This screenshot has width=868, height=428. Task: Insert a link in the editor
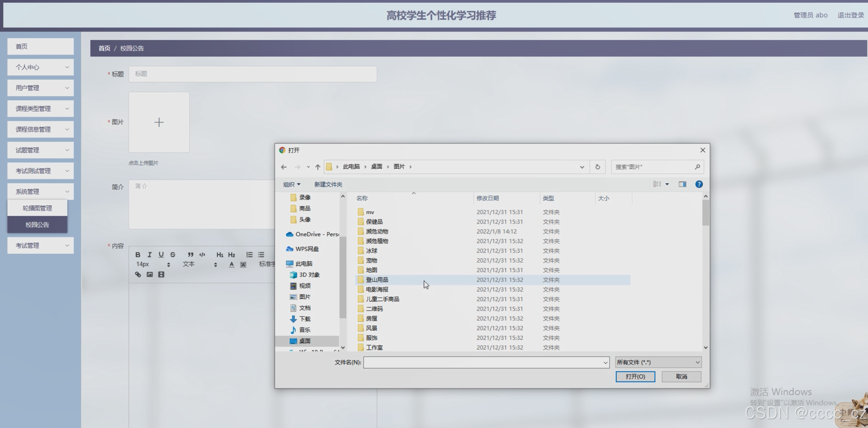click(138, 275)
